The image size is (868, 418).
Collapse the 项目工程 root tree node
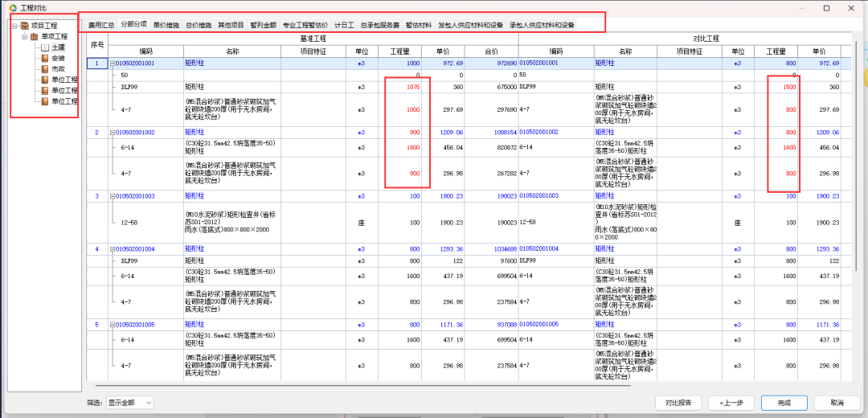tap(15, 26)
